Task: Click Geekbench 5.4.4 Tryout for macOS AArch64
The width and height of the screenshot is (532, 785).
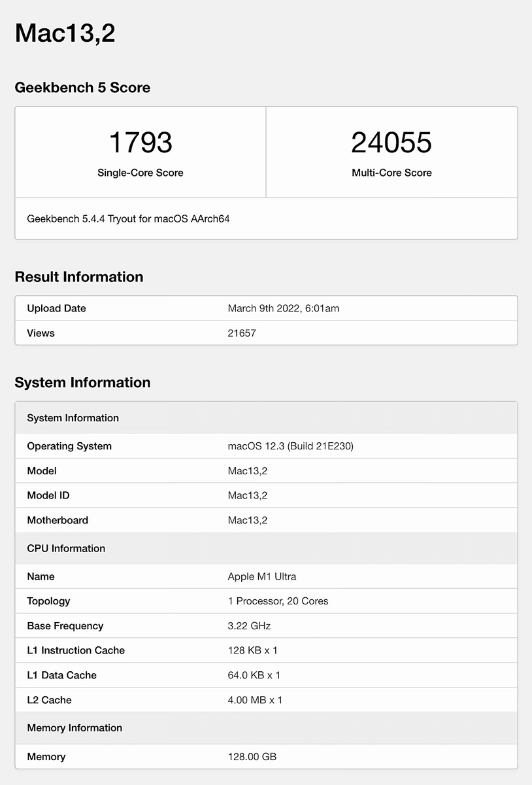Action: [x=128, y=218]
